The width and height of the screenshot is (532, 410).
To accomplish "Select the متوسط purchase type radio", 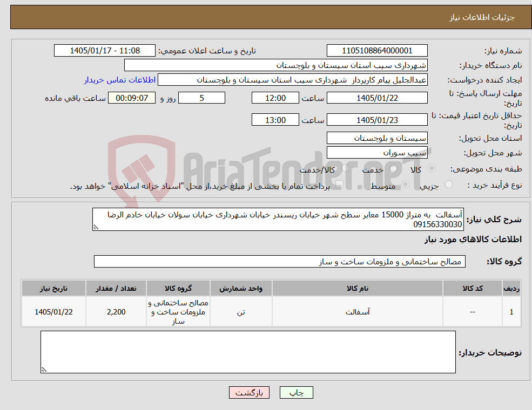I will pyautogui.click(x=406, y=184).
